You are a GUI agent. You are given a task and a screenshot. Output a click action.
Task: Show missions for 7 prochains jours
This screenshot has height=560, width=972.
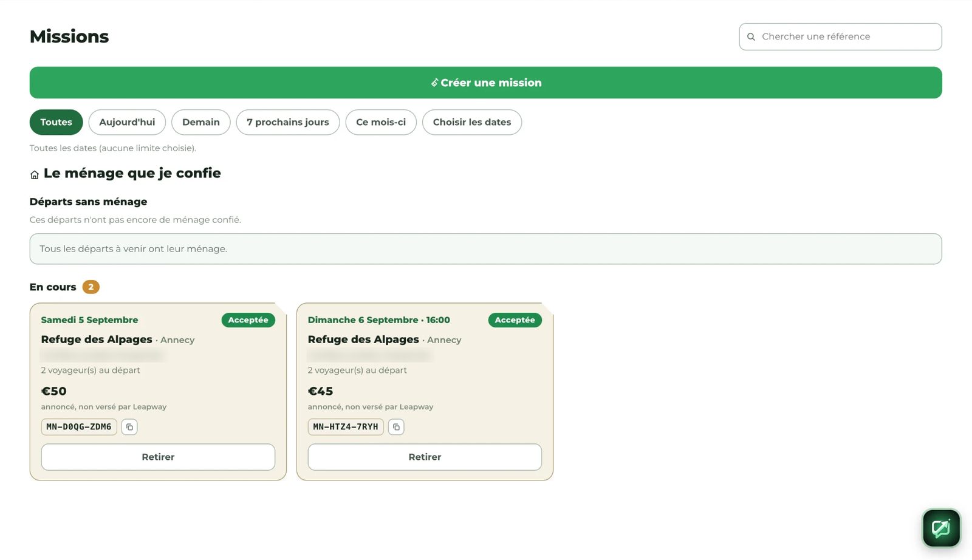click(x=287, y=122)
